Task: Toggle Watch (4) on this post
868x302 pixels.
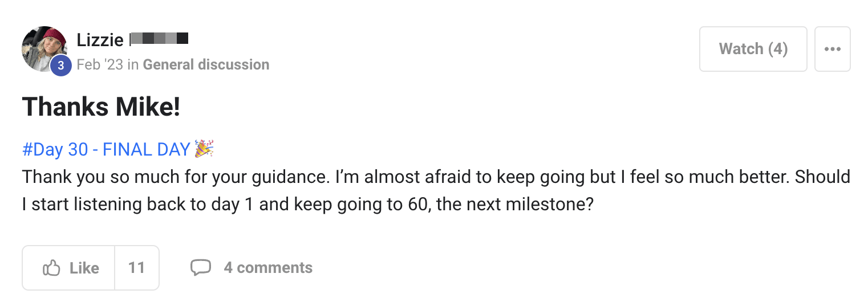Action: [753, 49]
